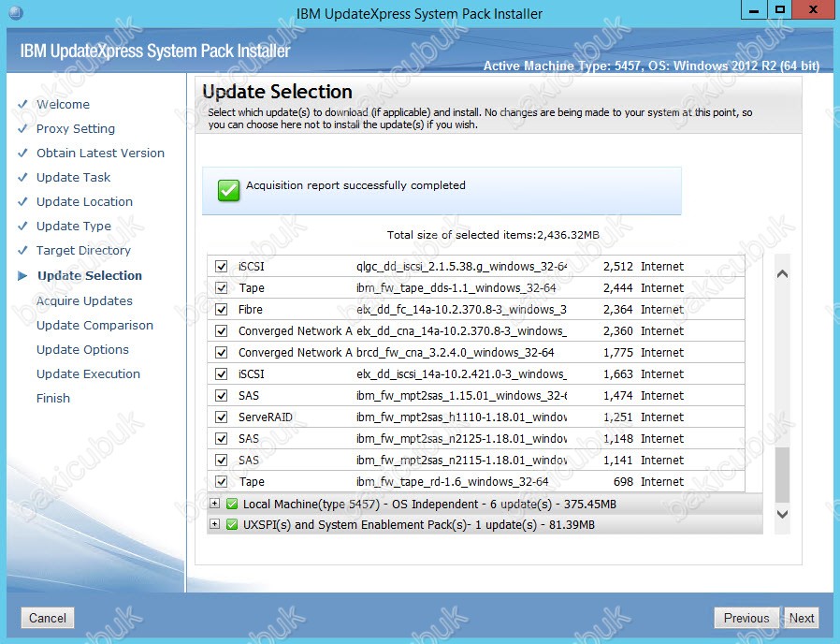The width and height of the screenshot is (840, 644).
Task: Toggle the SAS n2125 update checkbox
Action: pyautogui.click(x=222, y=438)
